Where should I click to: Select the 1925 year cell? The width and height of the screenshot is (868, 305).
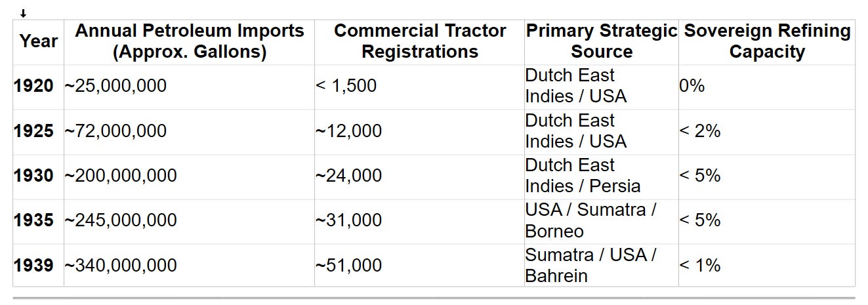(x=38, y=131)
